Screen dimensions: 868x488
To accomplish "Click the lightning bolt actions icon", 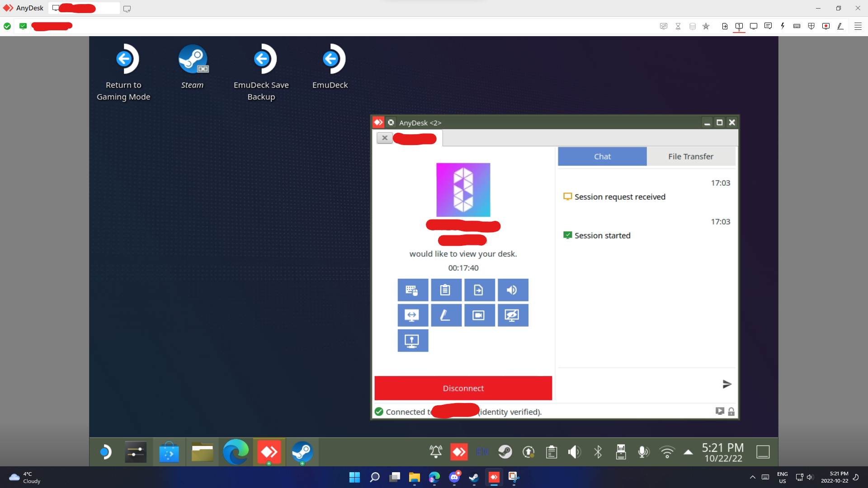I will point(783,26).
